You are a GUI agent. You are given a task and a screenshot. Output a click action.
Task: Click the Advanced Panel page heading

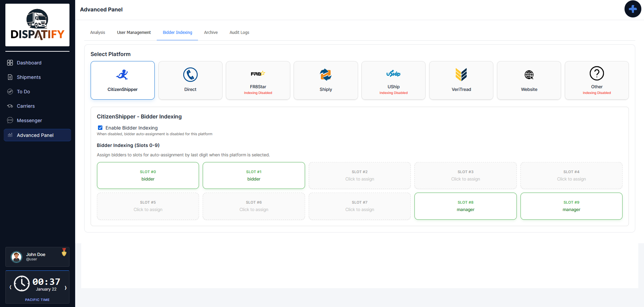(101, 10)
